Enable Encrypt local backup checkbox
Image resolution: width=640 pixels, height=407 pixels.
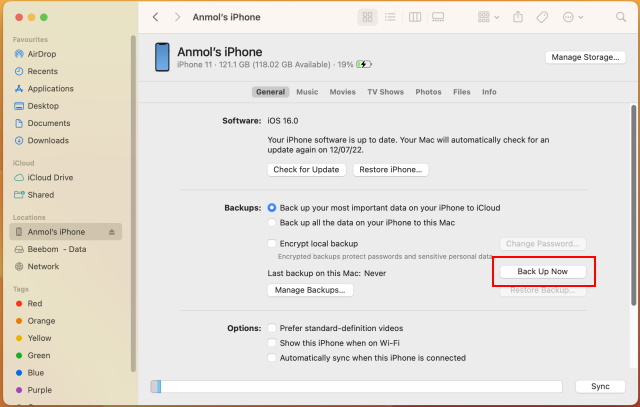point(272,243)
